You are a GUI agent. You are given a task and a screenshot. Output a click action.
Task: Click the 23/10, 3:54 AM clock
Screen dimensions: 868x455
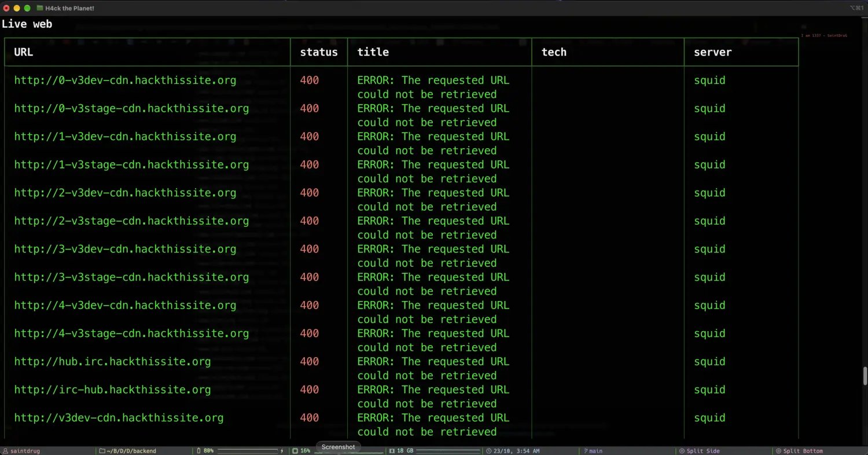pos(513,451)
